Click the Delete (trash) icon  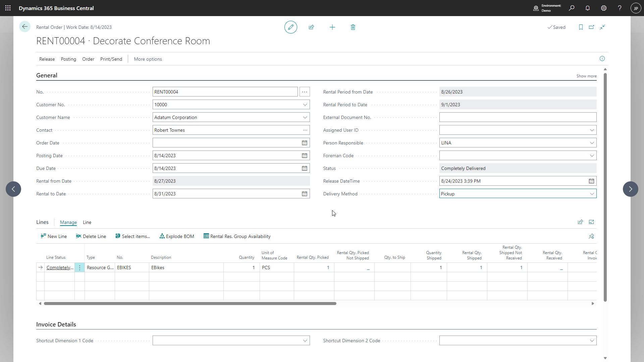point(353,27)
